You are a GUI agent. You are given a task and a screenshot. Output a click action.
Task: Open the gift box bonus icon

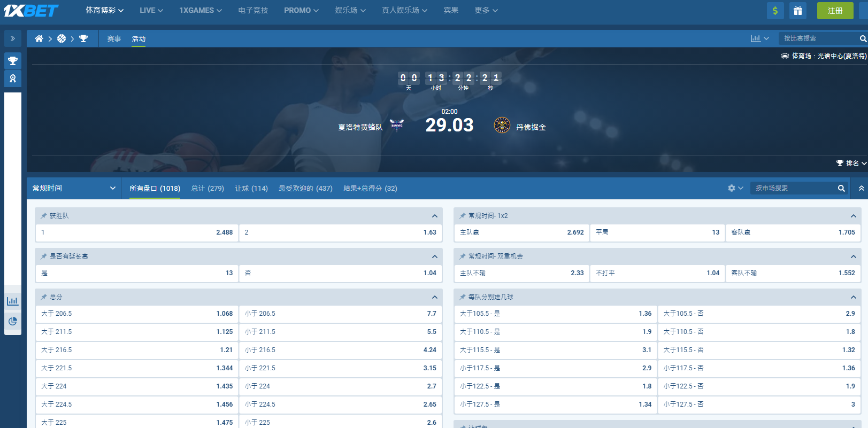tap(797, 11)
